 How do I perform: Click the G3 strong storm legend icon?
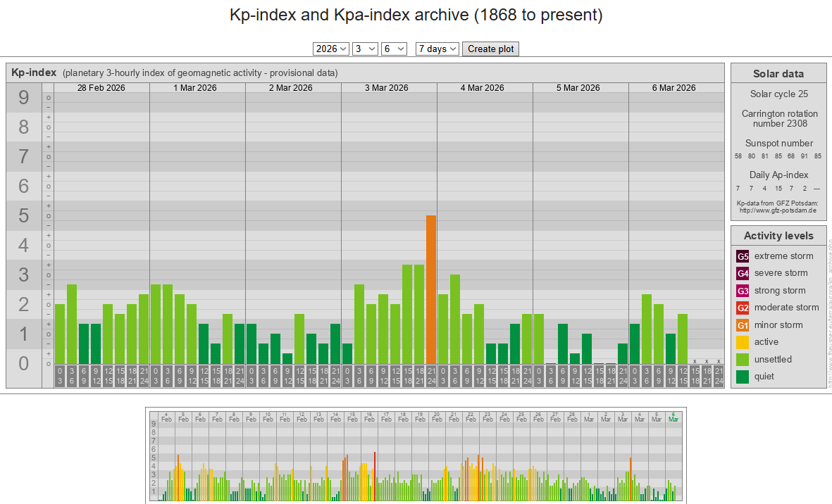[743, 291]
